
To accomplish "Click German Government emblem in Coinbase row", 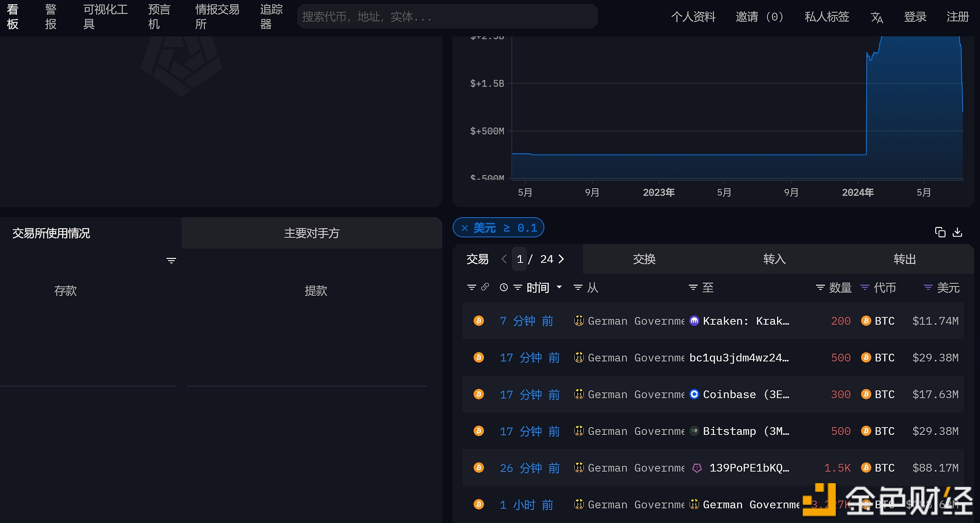I will tap(579, 394).
